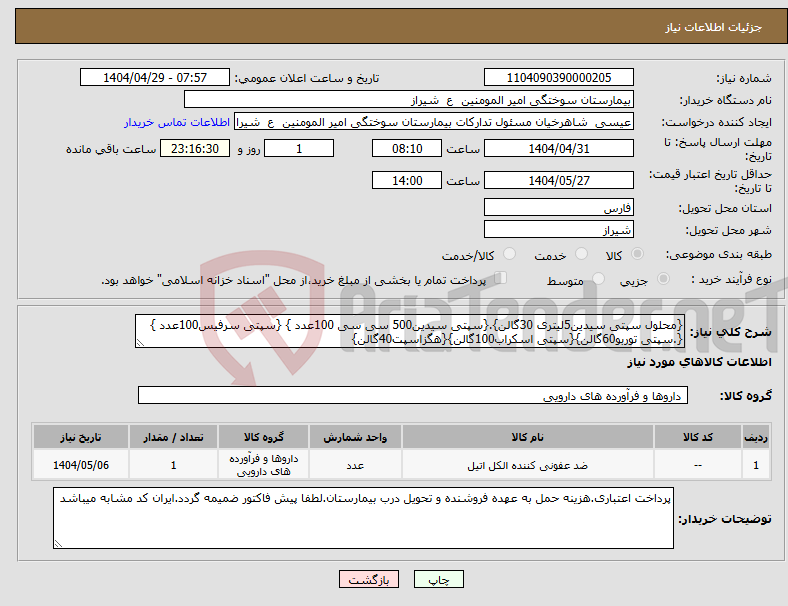Click the quantity cell in the goods row
Viewport: 788px width, 606px height.
pos(173,465)
